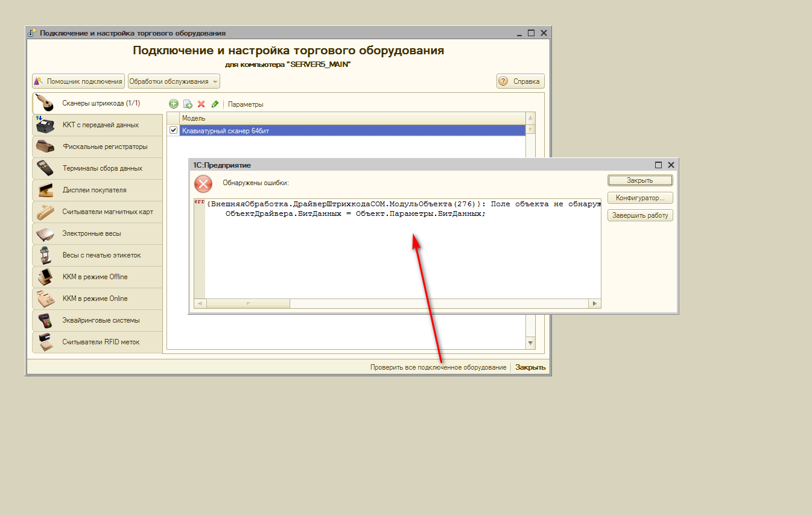The image size is (812, 515).
Task: Open Эквайринговые системы tab
Action: coord(97,320)
